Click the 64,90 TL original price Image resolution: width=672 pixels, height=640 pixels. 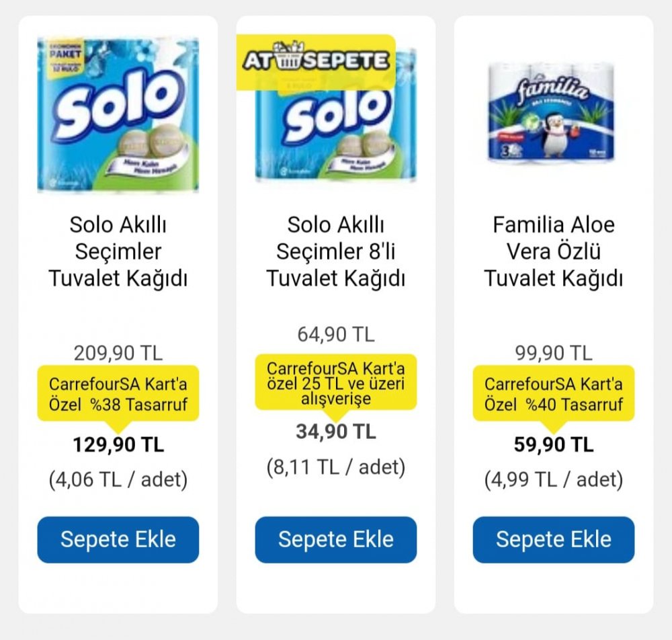pos(336,334)
